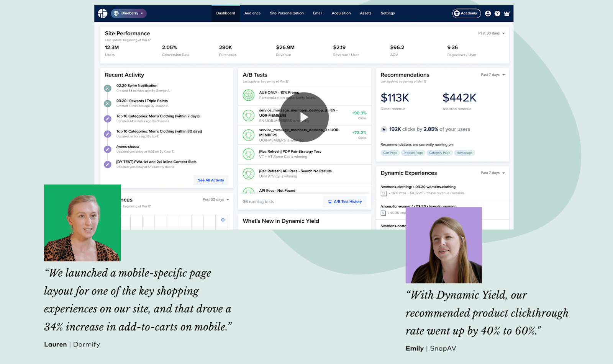Click the blue data point on chart
The width and height of the screenshot is (613, 364).
tap(223, 220)
